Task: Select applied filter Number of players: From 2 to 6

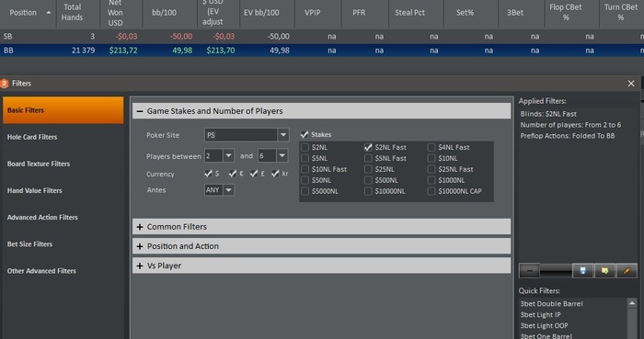Action: click(x=570, y=125)
